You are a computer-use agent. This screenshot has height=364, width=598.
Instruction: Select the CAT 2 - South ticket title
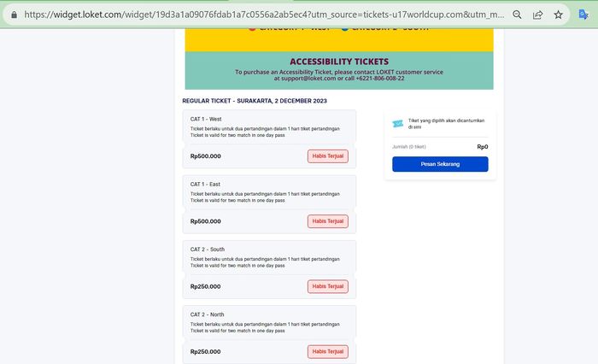[207, 250]
